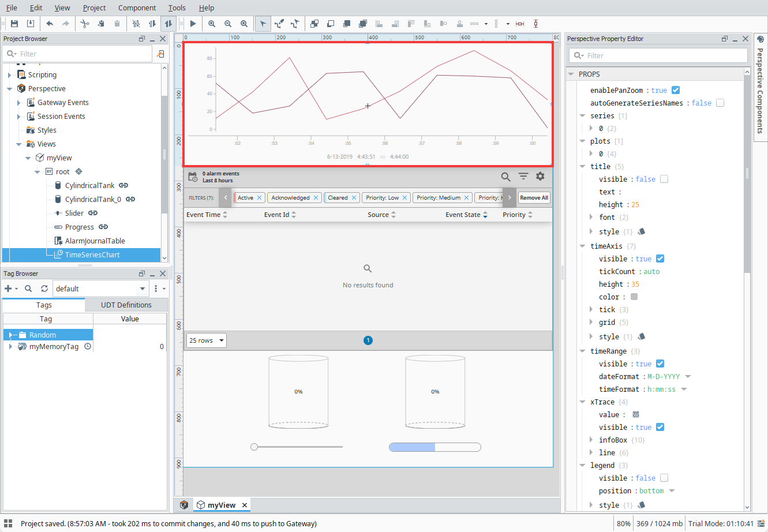
Task: Click Remove All filters button
Action: point(534,197)
